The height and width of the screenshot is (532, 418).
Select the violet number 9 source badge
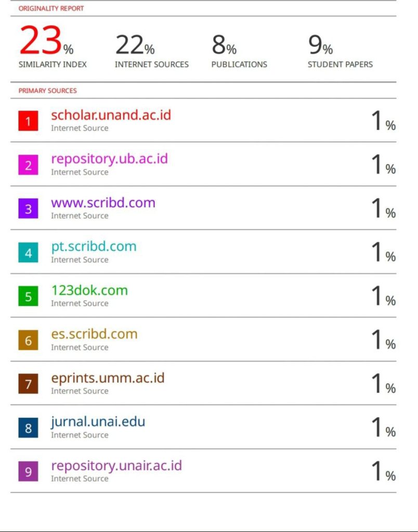[28, 471]
